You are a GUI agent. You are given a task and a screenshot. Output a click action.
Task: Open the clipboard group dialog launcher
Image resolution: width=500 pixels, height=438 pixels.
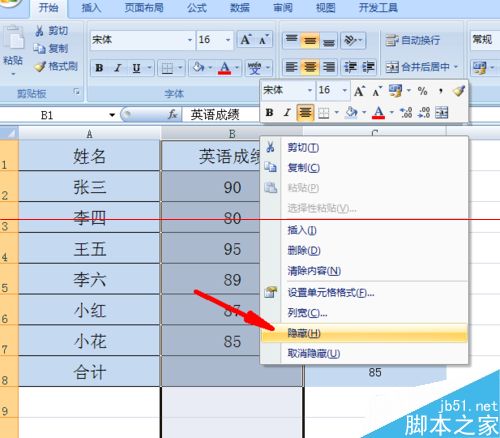(x=77, y=91)
